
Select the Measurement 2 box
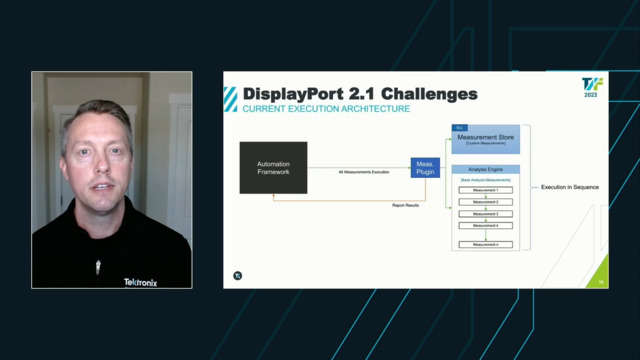[x=486, y=202]
